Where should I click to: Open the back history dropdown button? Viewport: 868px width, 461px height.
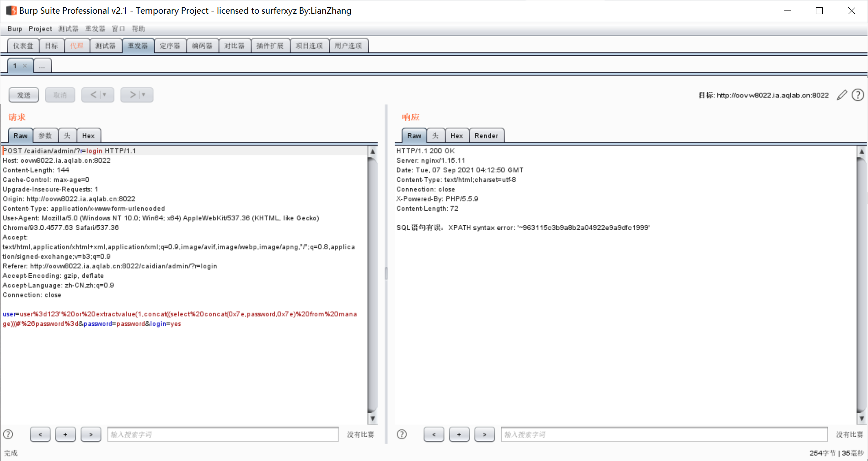[x=98, y=95]
